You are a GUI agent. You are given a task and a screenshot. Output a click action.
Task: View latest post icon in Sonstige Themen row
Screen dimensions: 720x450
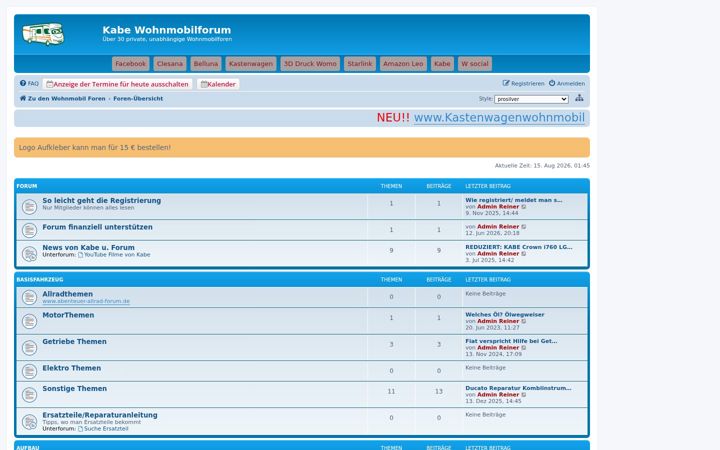(x=524, y=394)
